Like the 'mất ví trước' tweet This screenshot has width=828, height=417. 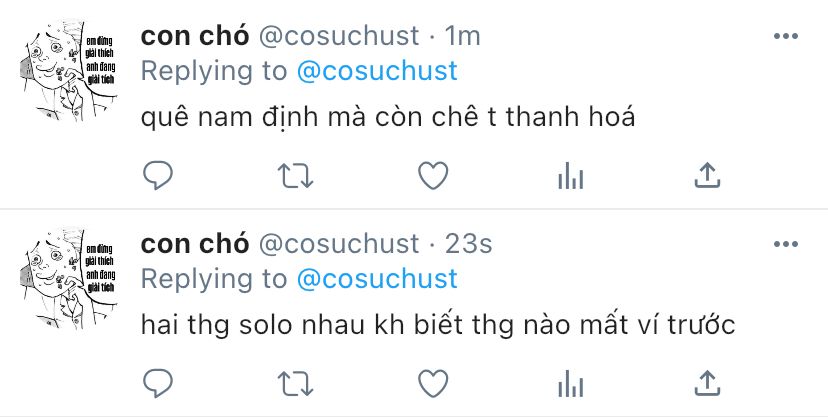(433, 383)
